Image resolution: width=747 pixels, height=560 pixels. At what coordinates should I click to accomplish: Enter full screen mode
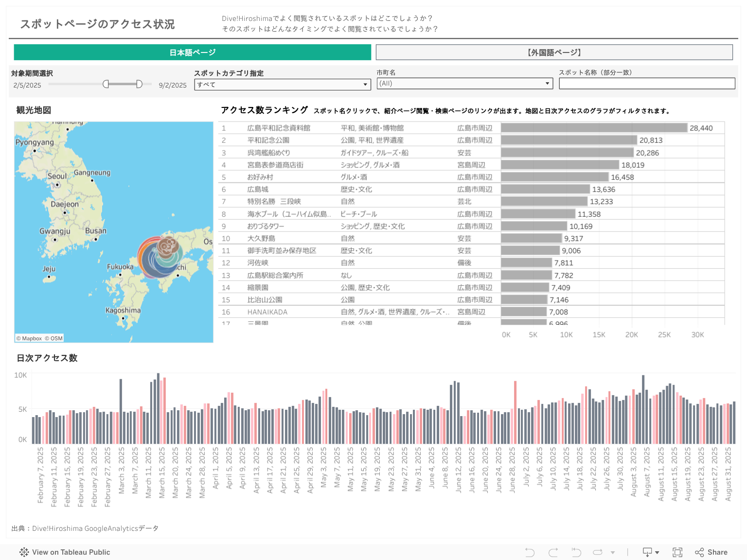tap(677, 552)
